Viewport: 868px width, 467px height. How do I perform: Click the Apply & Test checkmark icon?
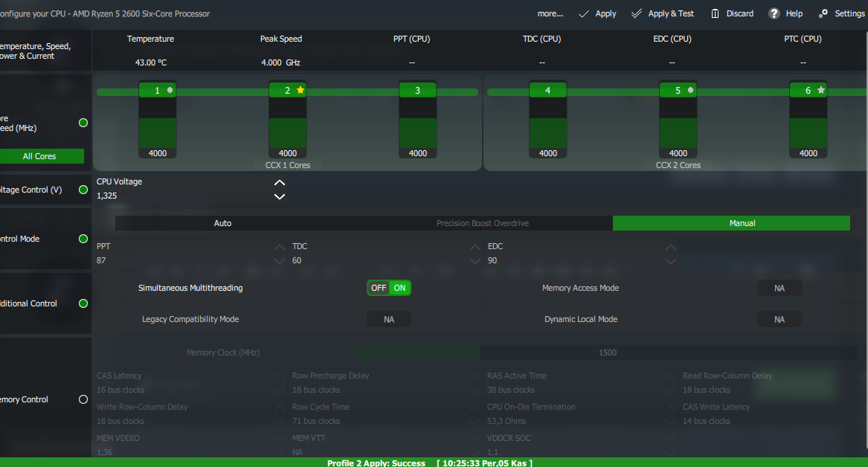pos(637,13)
